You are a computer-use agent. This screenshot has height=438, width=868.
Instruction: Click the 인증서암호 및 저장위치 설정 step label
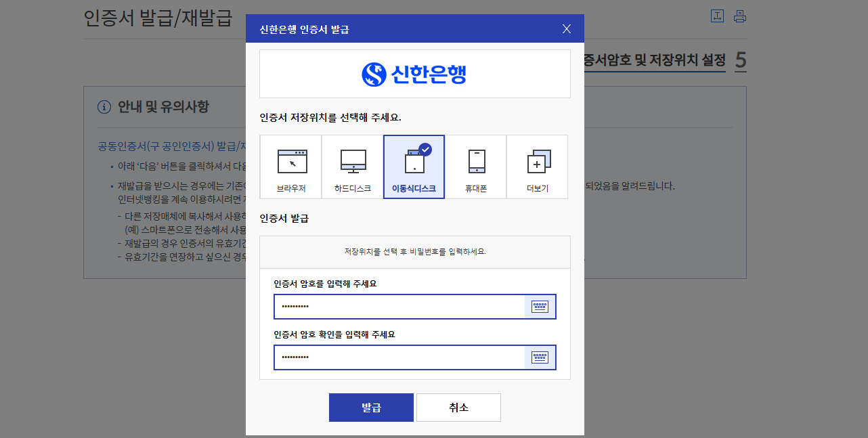click(655, 60)
